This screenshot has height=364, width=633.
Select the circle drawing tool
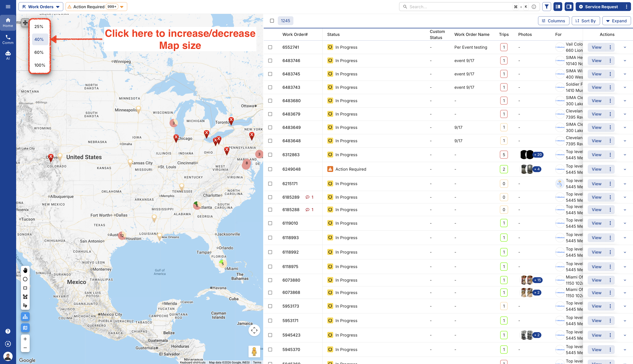click(25, 279)
